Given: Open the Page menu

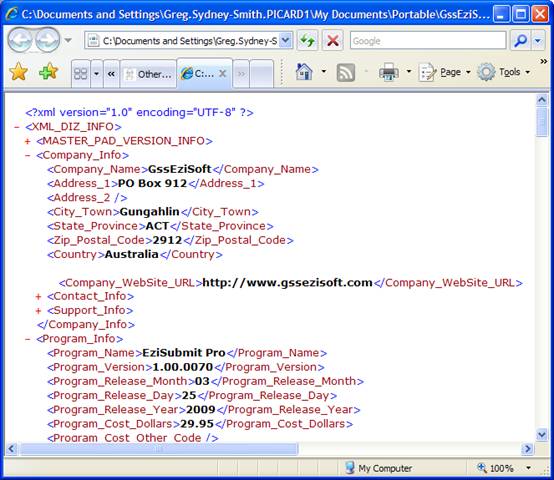Looking at the screenshot, I should coord(444,72).
